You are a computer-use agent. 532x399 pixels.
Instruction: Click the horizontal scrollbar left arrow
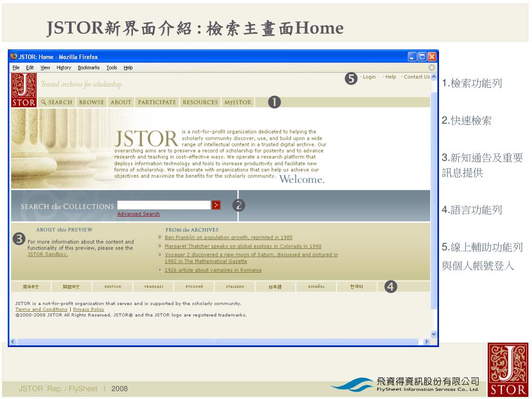click(x=13, y=342)
